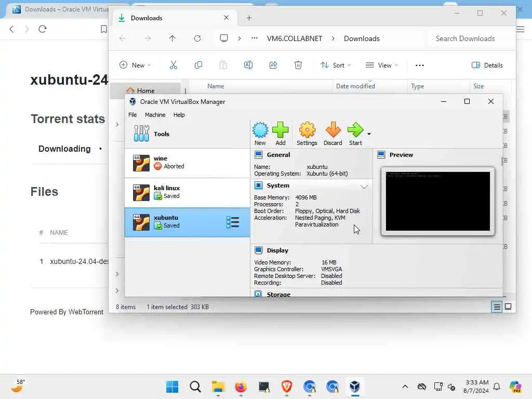
Task: Expand hidden breadcrumb path ellipsis
Action: 254,38
